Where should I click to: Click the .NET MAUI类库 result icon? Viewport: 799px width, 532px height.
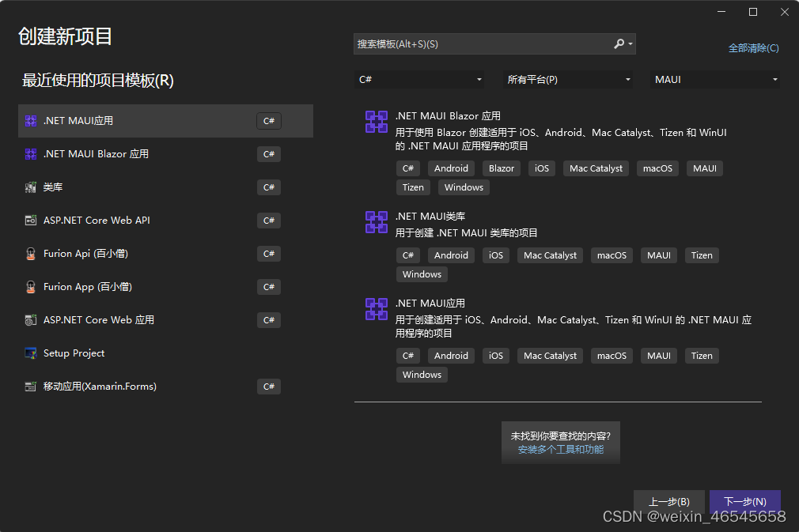coord(377,222)
